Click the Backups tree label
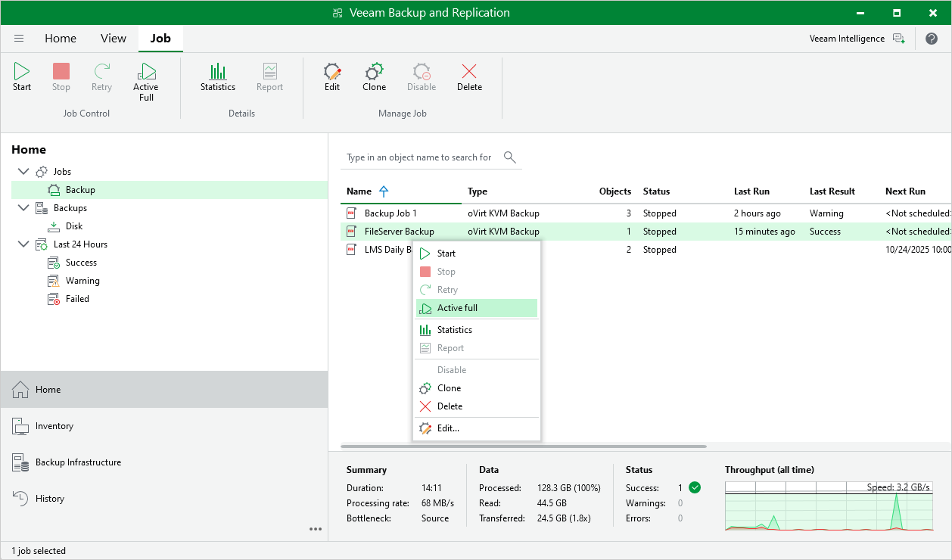The height and width of the screenshot is (560, 952). pos(70,208)
